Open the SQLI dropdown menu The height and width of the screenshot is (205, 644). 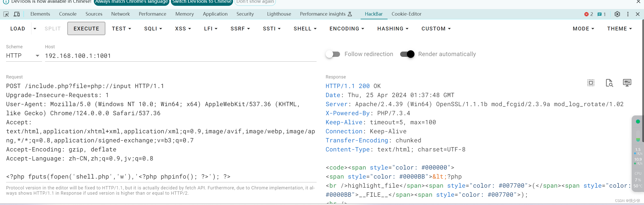(x=153, y=29)
